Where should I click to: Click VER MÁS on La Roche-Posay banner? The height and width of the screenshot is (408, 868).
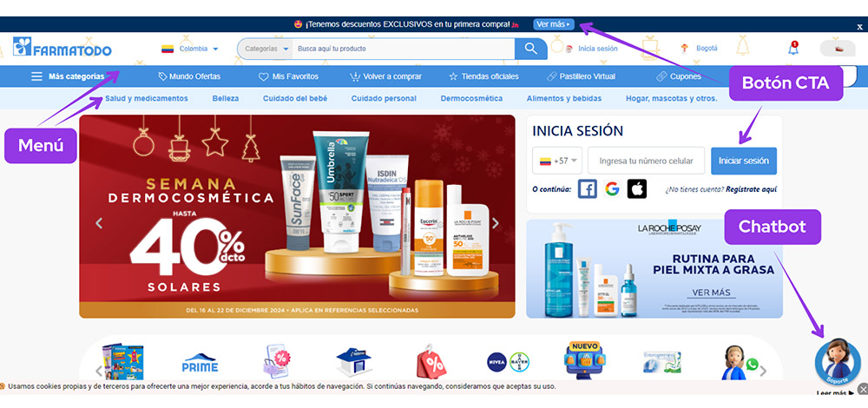tap(712, 293)
